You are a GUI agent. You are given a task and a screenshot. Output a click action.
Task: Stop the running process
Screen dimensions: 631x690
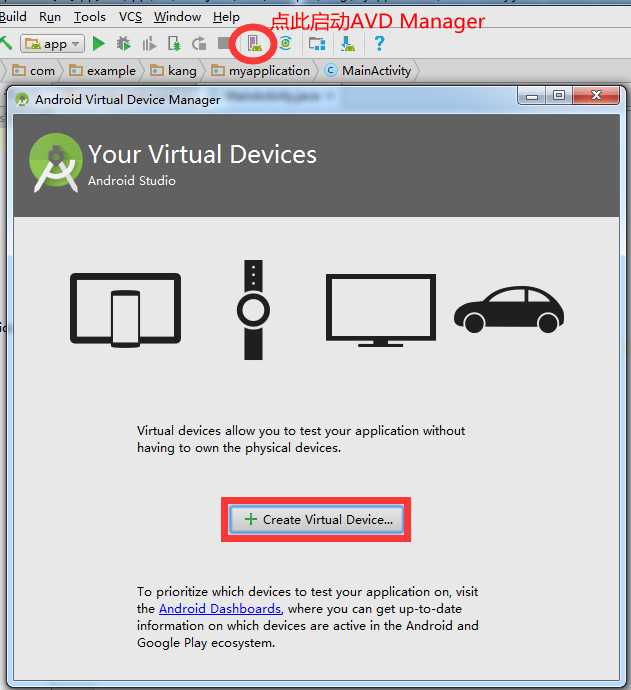[x=224, y=43]
